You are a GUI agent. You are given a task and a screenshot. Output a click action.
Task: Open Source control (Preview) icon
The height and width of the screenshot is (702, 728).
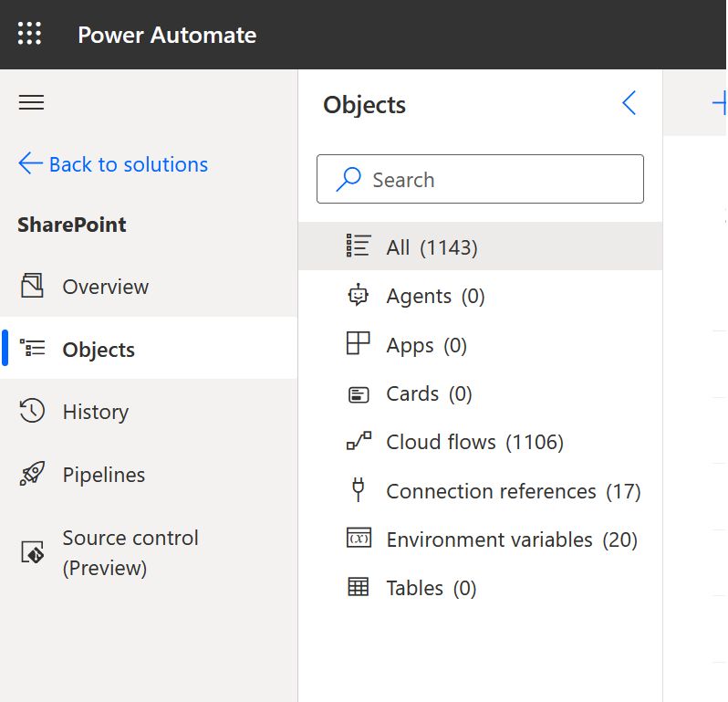pos(32,552)
